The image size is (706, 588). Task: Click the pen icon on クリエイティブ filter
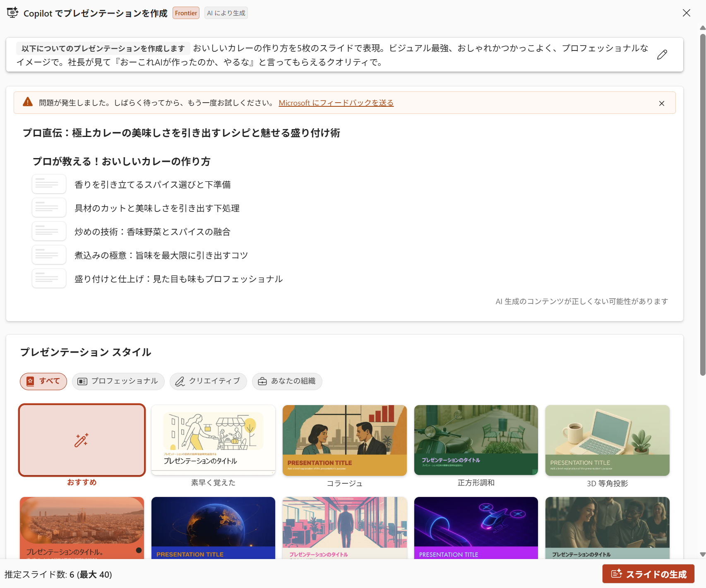click(180, 381)
